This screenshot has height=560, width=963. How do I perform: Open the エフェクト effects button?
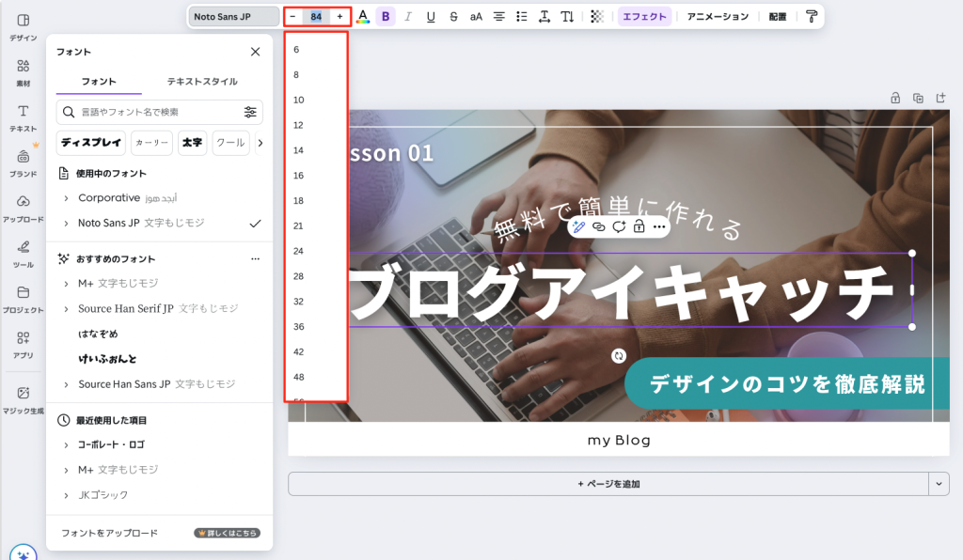point(644,17)
